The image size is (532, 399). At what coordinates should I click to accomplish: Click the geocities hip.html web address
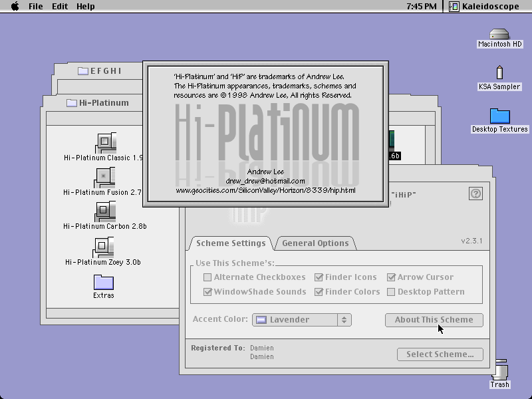pyautogui.click(x=265, y=190)
